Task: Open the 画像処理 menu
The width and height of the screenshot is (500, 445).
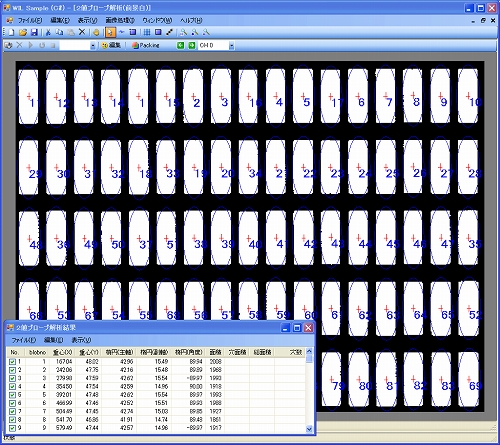Action: coord(120,21)
